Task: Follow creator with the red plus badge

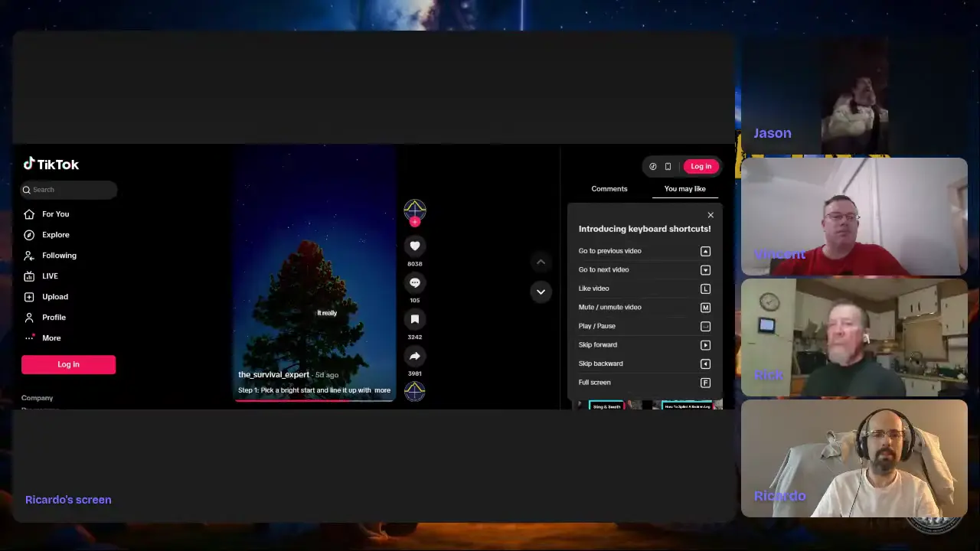Action: (415, 222)
